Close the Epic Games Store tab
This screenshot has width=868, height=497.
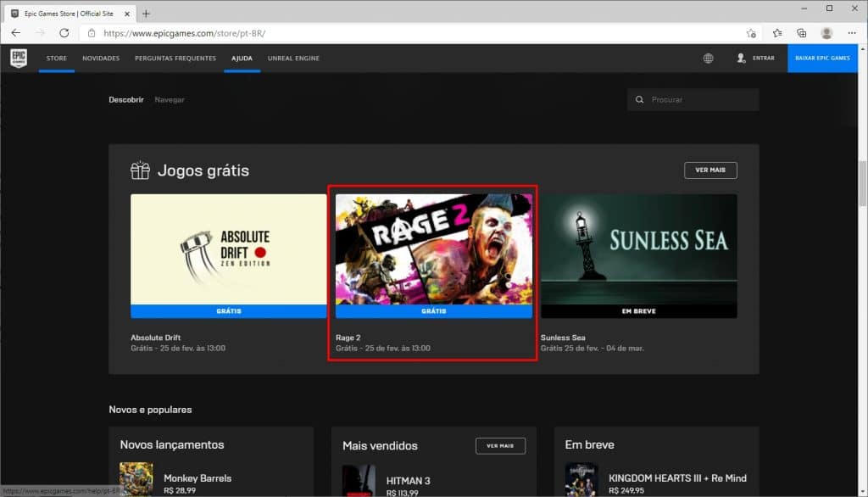tap(127, 14)
